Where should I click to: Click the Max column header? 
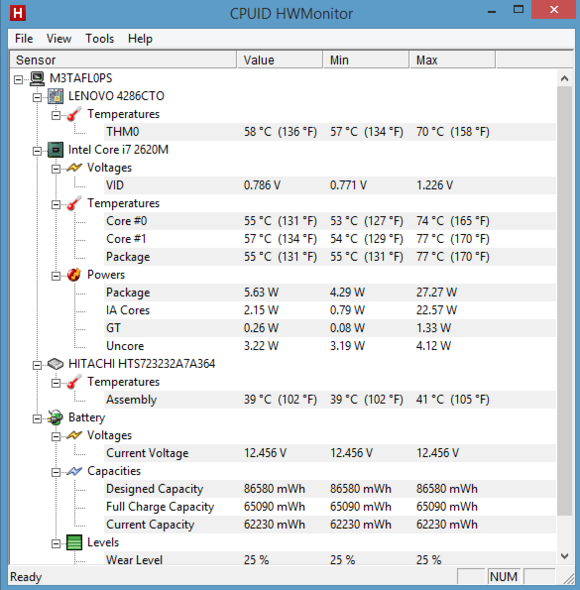[452, 60]
